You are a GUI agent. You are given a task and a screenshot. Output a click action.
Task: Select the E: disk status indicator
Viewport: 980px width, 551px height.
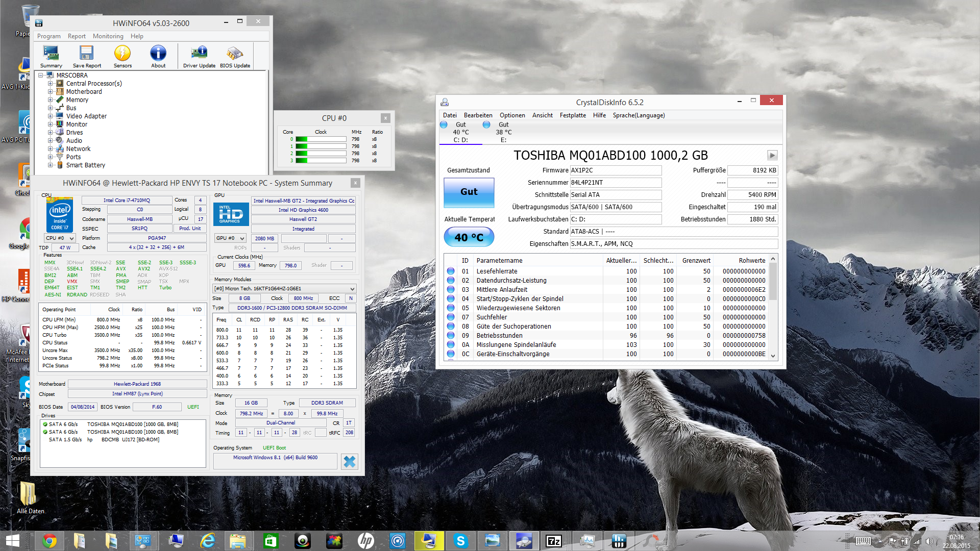pyautogui.click(x=503, y=132)
